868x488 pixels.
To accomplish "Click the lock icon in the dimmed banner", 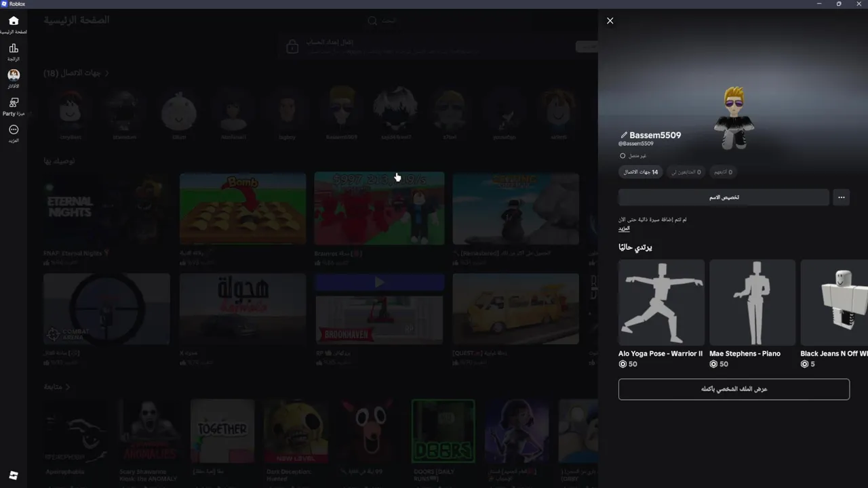I will click(x=292, y=46).
